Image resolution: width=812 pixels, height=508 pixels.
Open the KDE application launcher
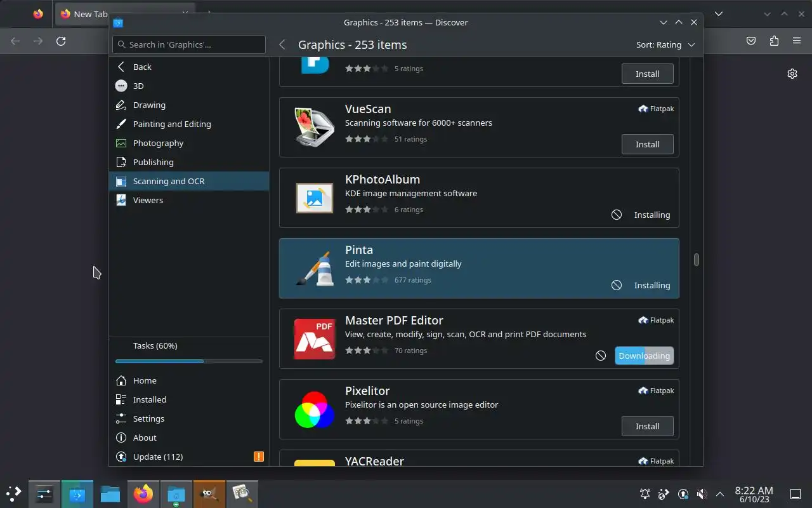[x=14, y=493]
